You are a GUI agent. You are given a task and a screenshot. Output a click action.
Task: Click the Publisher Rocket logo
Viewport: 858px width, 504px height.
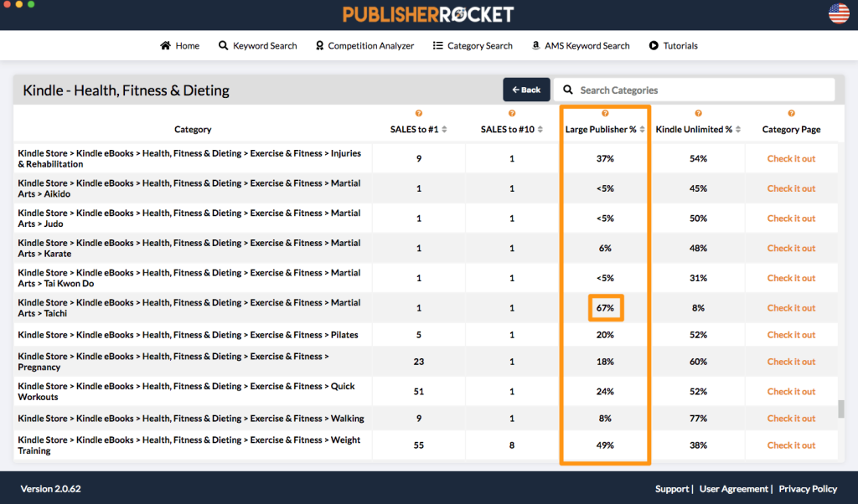(x=428, y=14)
